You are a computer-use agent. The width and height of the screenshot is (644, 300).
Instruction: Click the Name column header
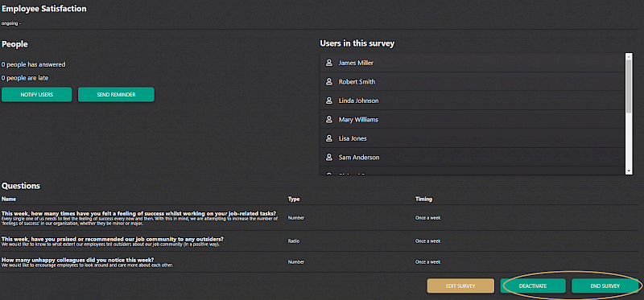(8, 199)
